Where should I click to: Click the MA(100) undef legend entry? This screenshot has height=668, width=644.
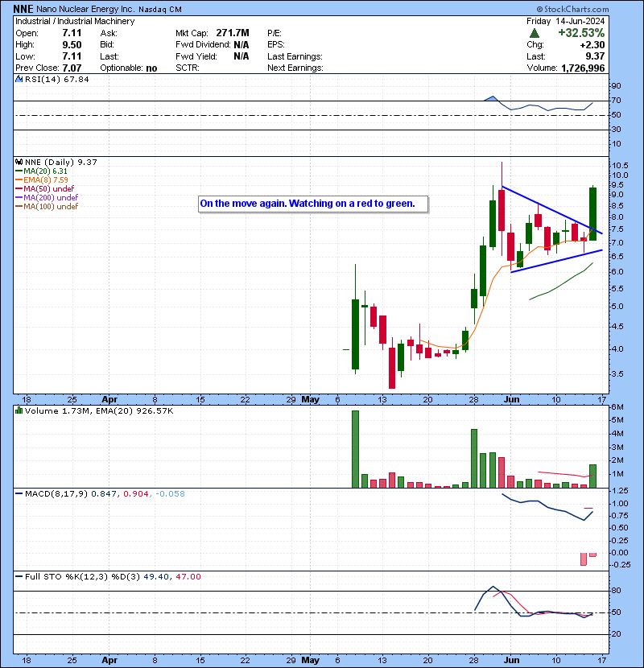[47, 207]
